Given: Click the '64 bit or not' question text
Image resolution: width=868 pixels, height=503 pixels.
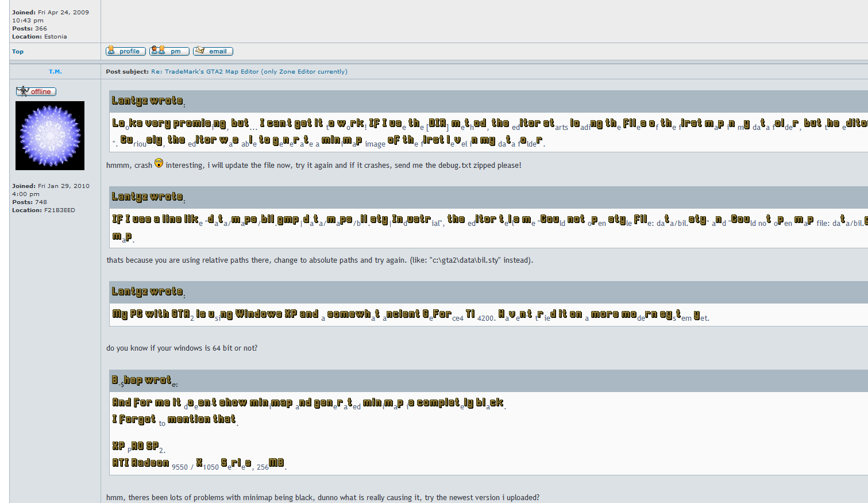Looking at the screenshot, I should coord(182,348).
